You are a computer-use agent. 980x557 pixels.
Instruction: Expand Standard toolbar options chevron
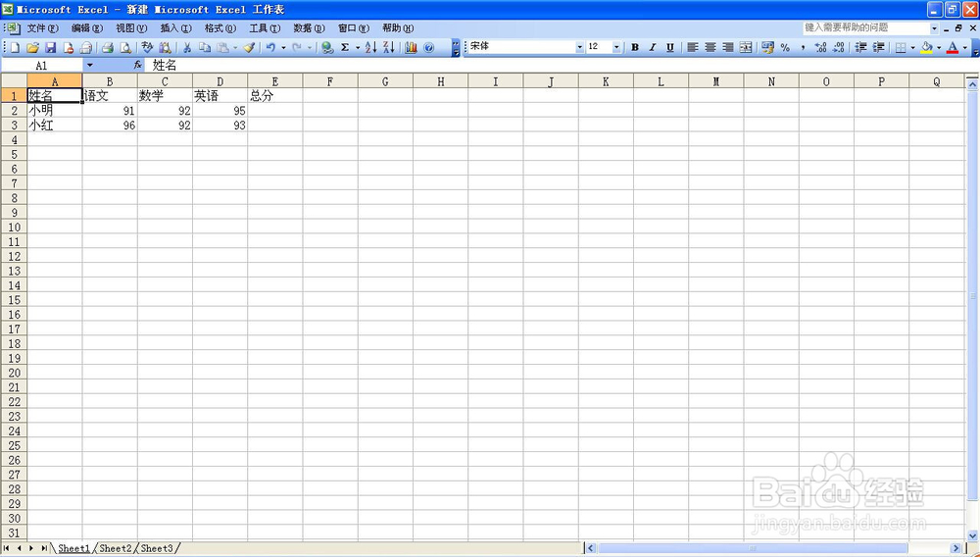coord(456,48)
